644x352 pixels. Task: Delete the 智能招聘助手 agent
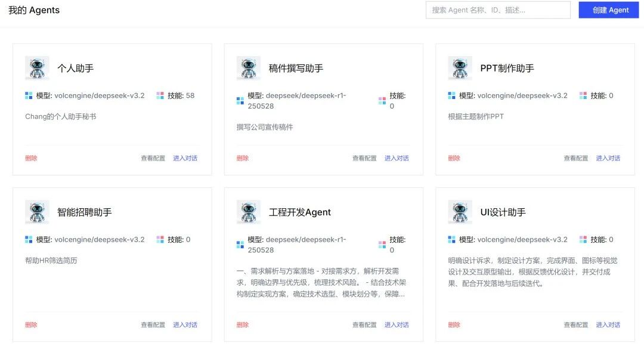pos(31,325)
